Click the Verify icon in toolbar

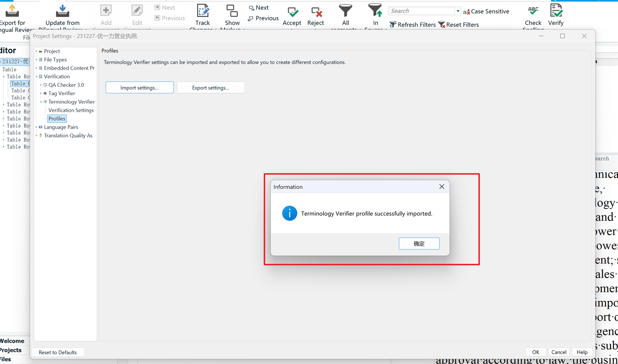click(556, 12)
